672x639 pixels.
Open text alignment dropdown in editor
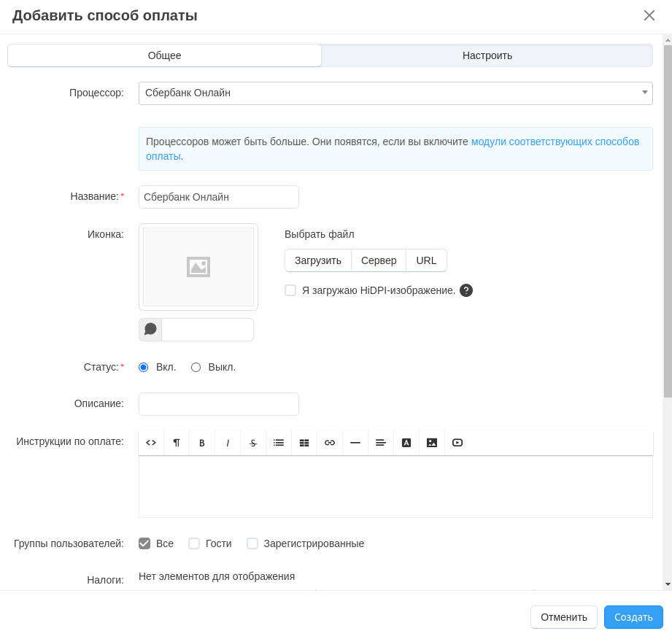pos(381,443)
